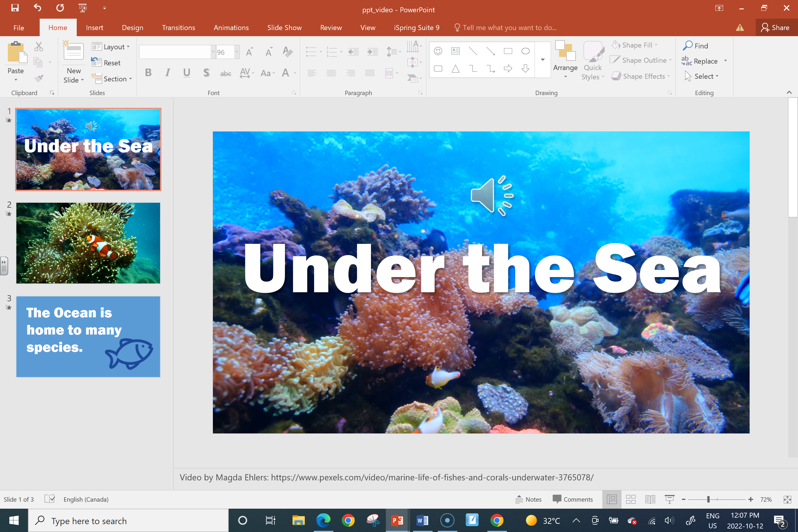798x532 pixels.
Task: Click the Copy icon in Clipboard group
Action: tap(38, 62)
